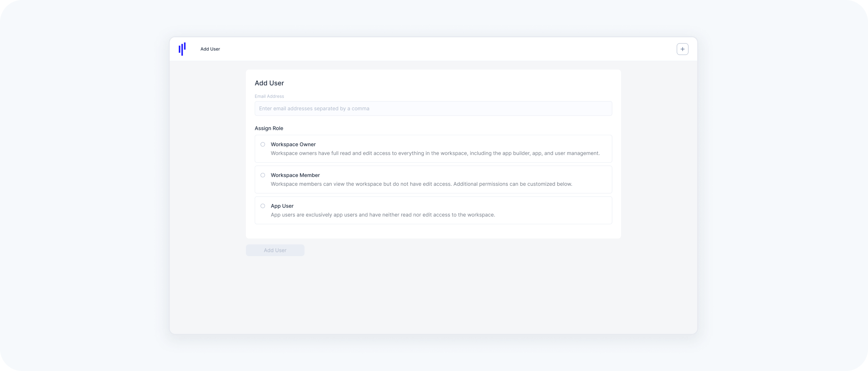868x371 pixels.
Task: Click the App User role title
Action: [x=282, y=206]
